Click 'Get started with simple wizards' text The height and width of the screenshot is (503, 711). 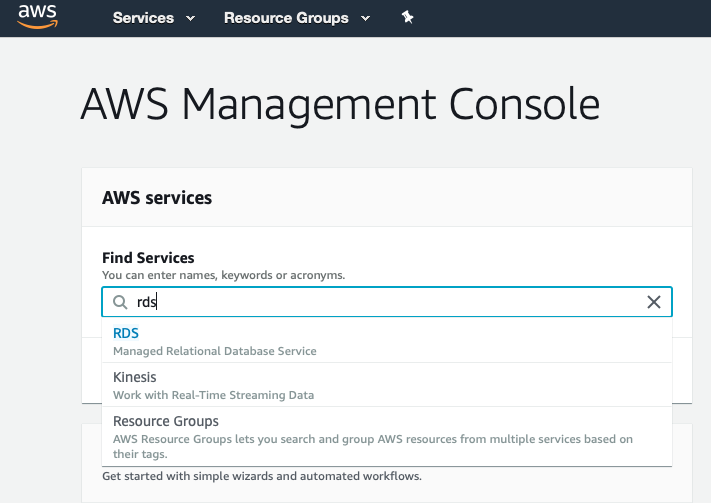(262, 476)
